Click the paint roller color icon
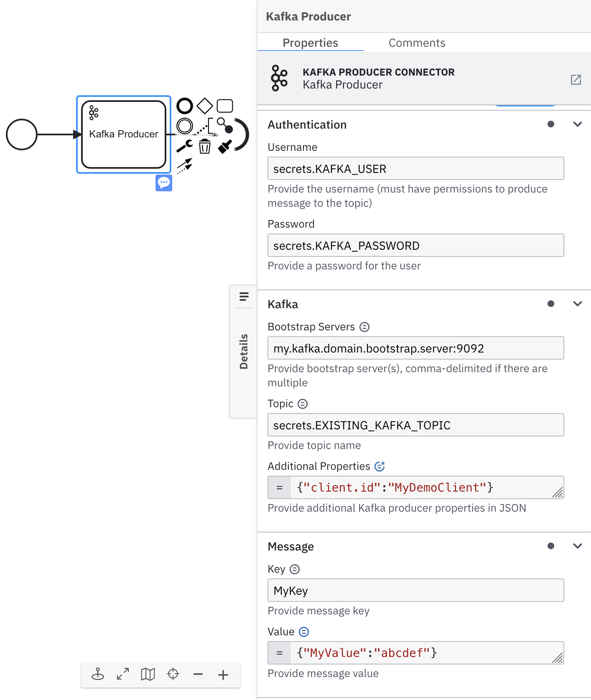 (225, 146)
